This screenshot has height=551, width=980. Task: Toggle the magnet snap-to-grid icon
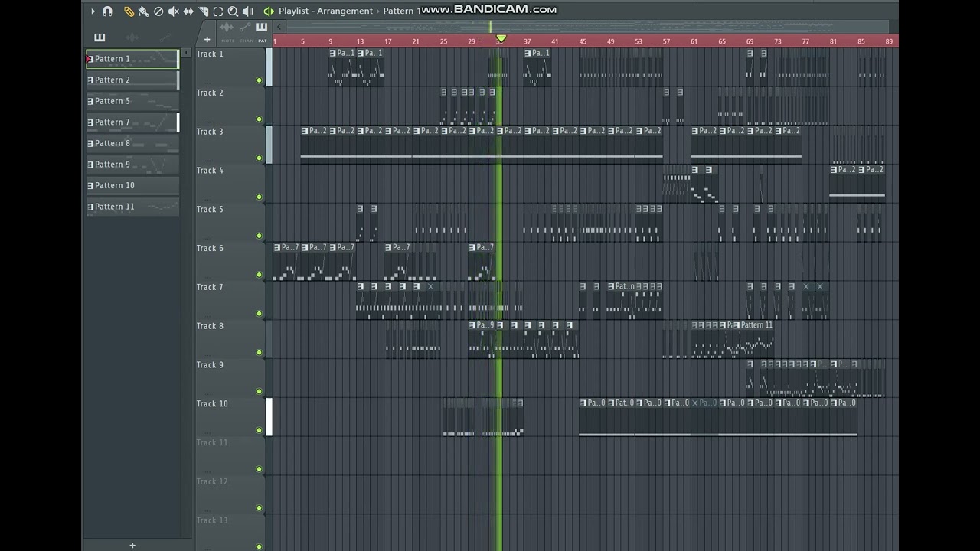coord(107,11)
